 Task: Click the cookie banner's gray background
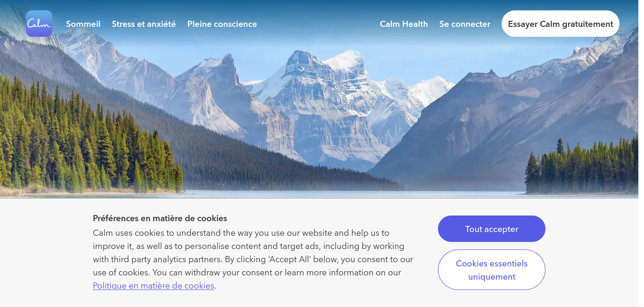tap(47, 255)
